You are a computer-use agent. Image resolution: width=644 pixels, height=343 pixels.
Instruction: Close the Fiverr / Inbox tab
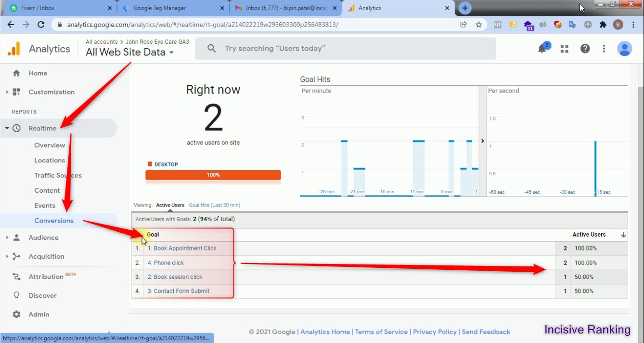coord(110,8)
